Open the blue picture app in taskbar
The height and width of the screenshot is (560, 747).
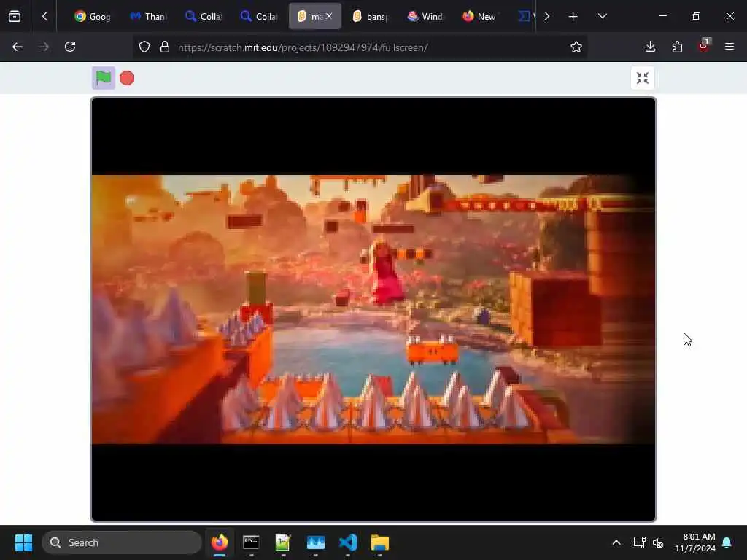click(315, 542)
